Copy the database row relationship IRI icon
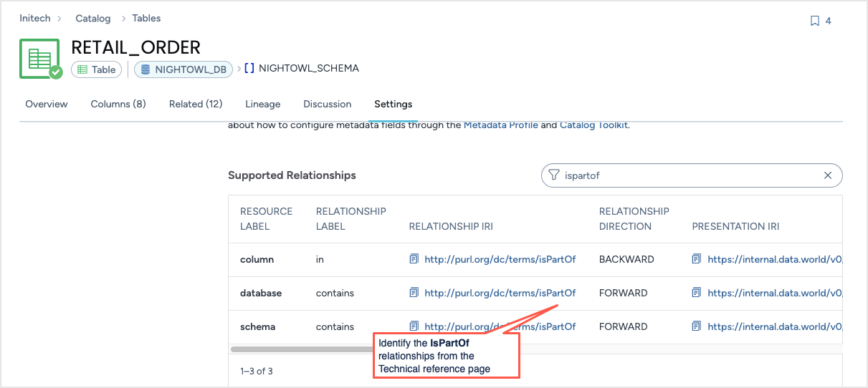 coord(414,293)
